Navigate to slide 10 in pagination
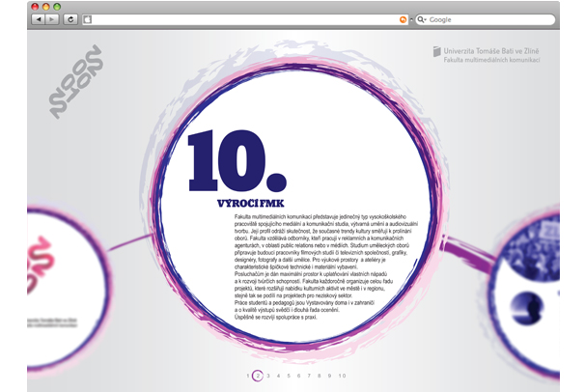 coord(341,375)
